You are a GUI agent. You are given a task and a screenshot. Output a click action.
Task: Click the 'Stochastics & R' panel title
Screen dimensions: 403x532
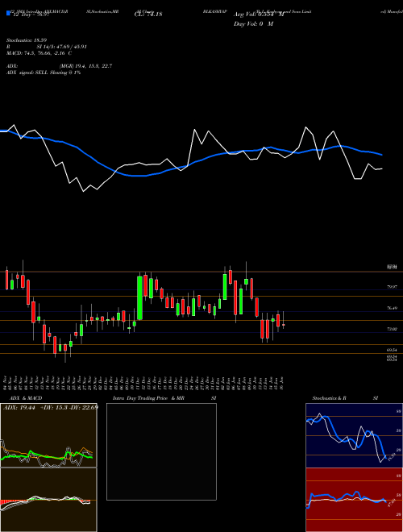pyautogui.click(x=329, y=398)
